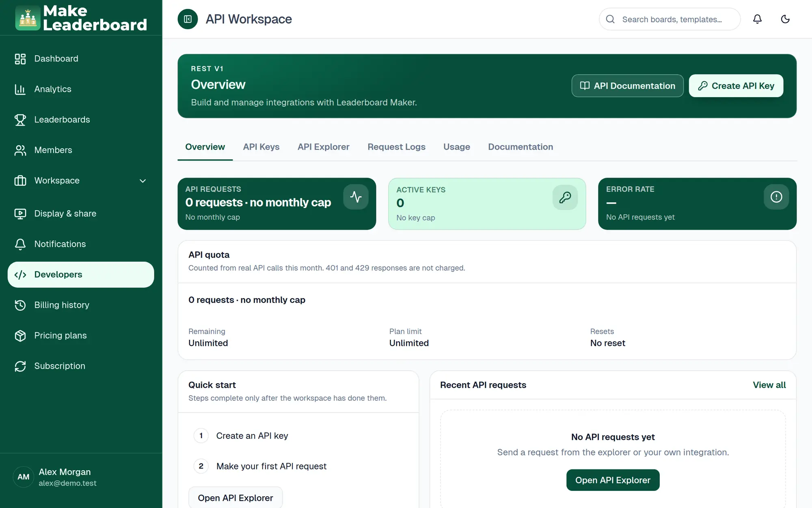
Task: Click the alex@demo.test email text
Action: [67, 483]
